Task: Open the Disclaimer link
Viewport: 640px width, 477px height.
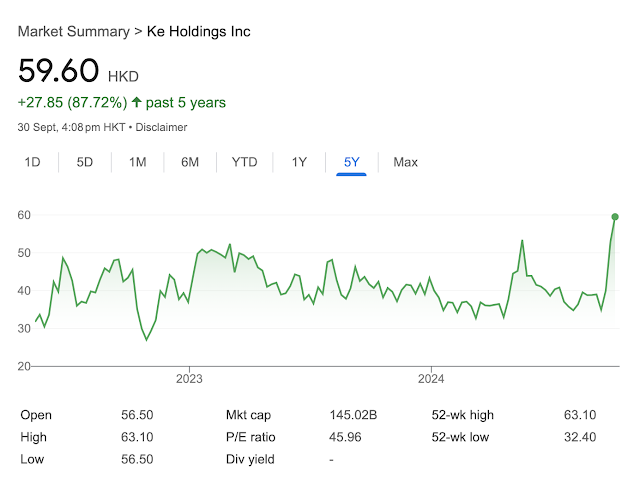Action: point(161,127)
